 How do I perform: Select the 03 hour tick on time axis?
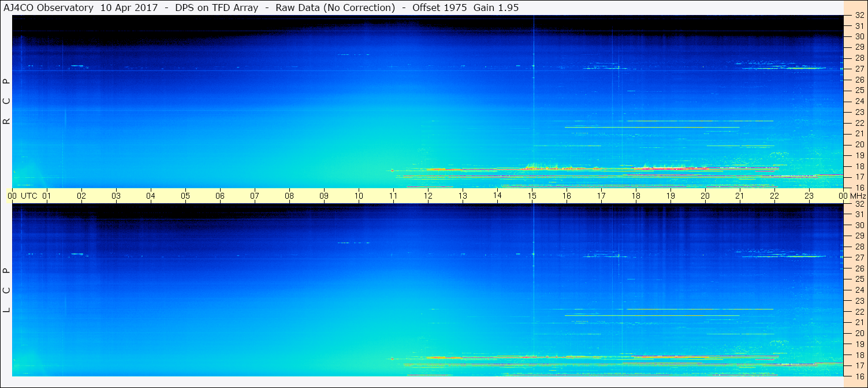click(116, 196)
